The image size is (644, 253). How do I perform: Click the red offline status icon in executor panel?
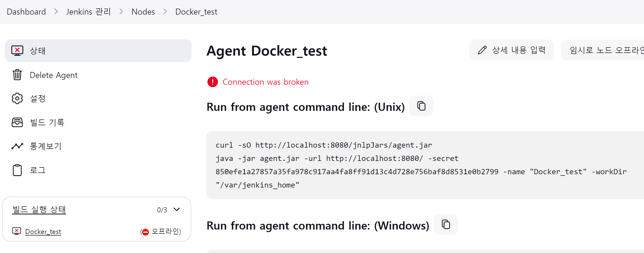coord(145,232)
